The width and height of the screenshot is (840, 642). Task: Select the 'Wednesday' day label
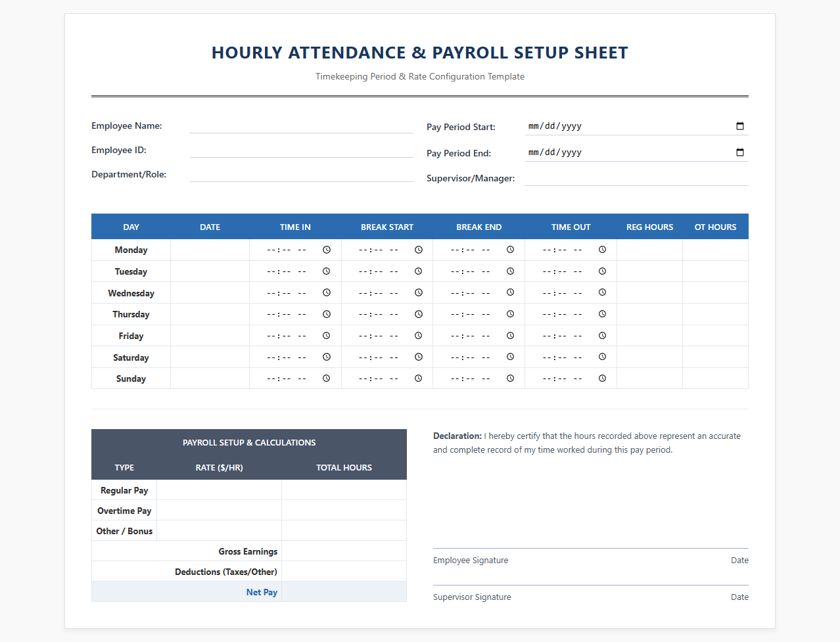point(131,293)
